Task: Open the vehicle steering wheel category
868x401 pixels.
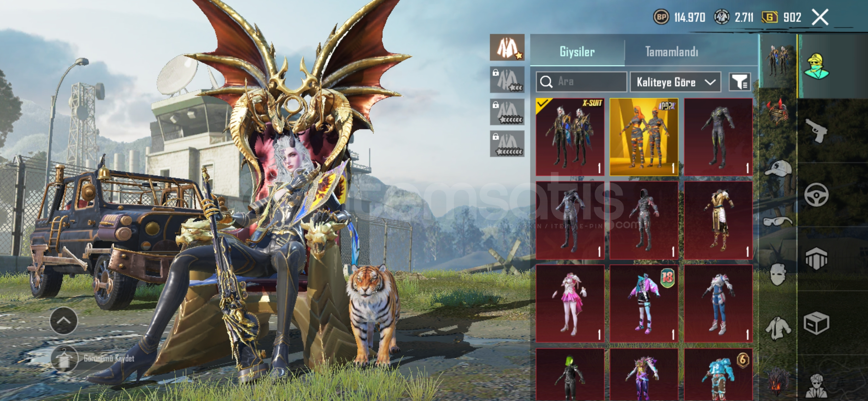Action: tap(816, 195)
